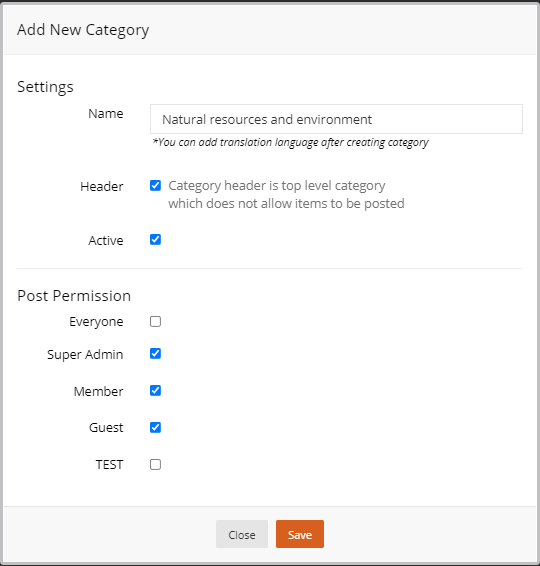Click the TEST label text
The height and width of the screenshot is (566, 540).
[109, 465]
